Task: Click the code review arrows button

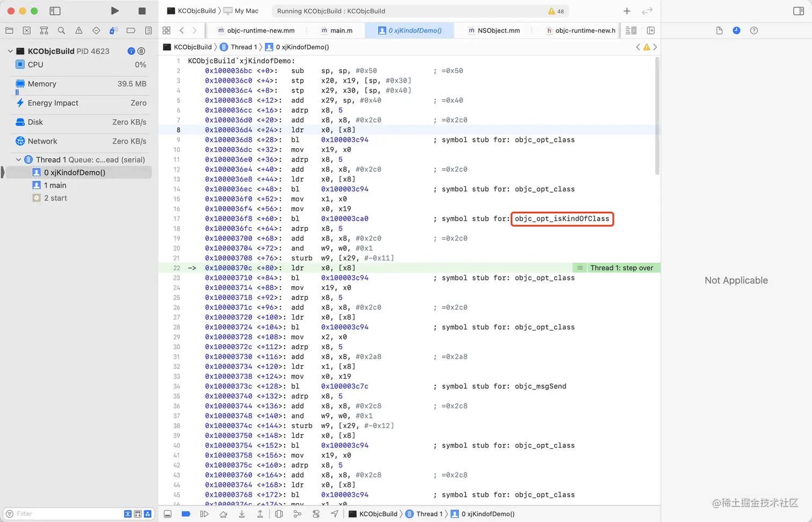Action: (x=647, y=11)
